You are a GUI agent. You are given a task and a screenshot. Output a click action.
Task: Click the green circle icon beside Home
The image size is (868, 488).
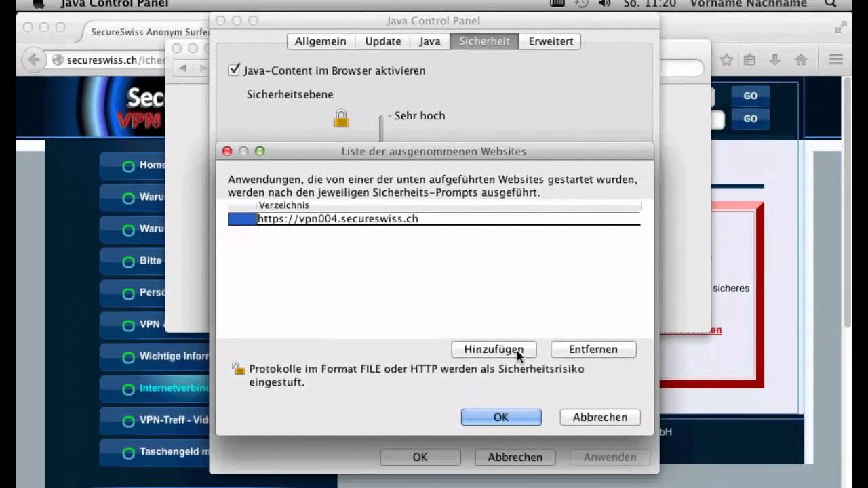tap(128, 165)
